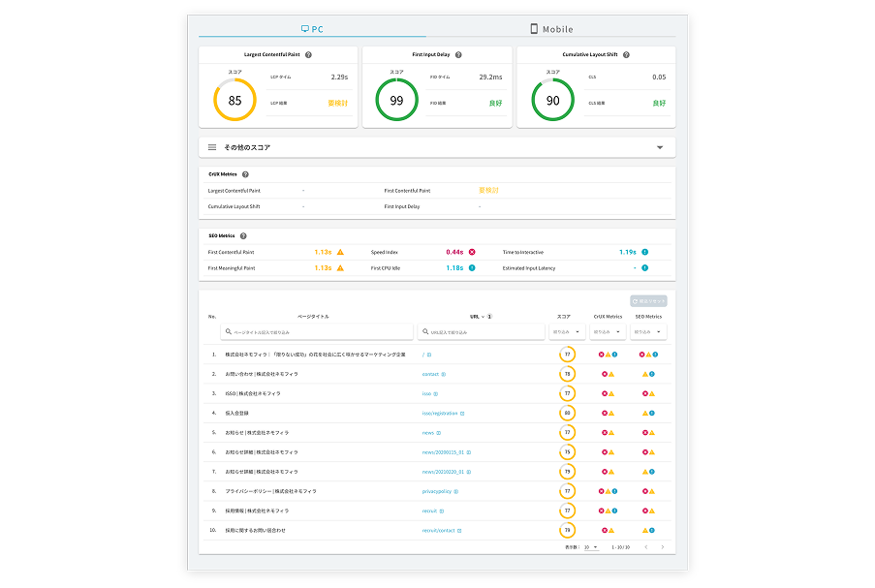Click info icon for Time to Interactive
Viewport: 875px width, 588px height.
coord(645,252)
